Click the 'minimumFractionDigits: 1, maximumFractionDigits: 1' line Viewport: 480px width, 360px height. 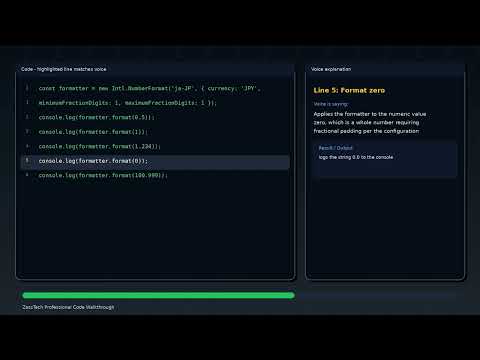click(x=128, y=103)
